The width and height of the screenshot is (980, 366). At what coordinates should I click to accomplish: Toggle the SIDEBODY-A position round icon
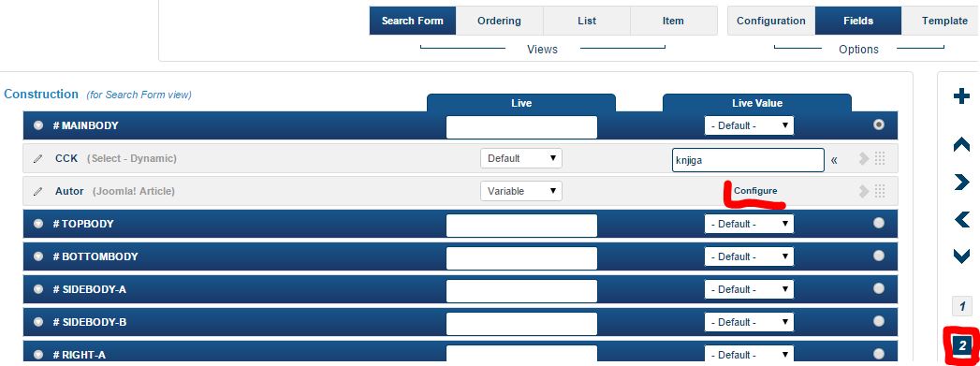coord(38,289)
